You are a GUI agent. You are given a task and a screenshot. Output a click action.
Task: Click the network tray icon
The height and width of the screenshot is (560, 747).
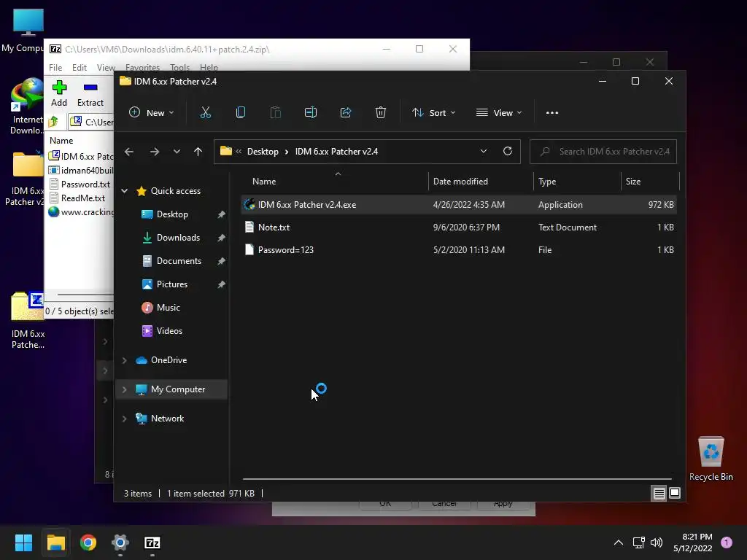click(638, 542)
